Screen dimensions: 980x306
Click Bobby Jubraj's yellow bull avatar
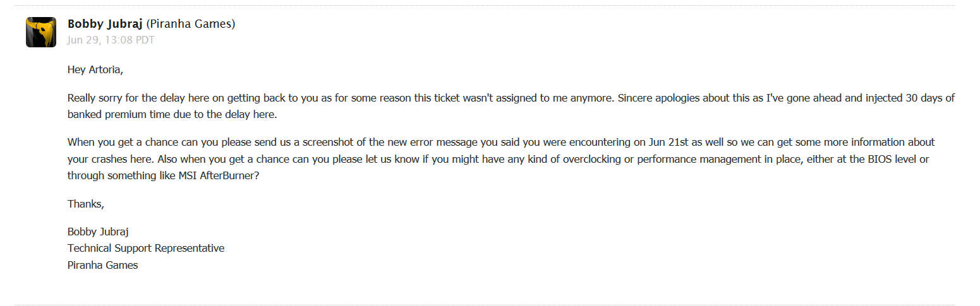coord(41,32)
